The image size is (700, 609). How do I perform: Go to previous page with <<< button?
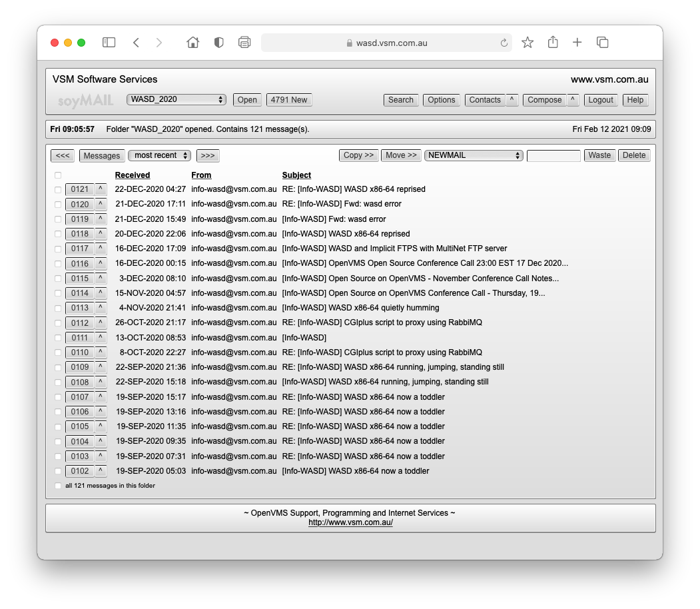[63, 155]
